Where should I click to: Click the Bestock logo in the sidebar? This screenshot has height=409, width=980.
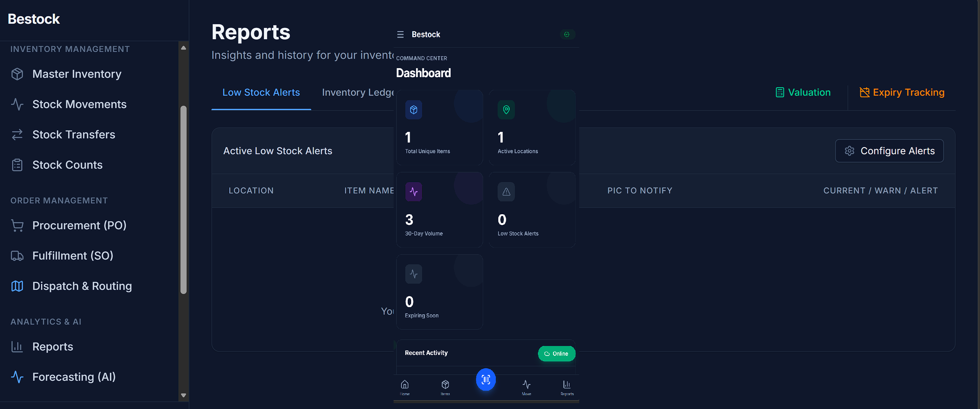34,19
